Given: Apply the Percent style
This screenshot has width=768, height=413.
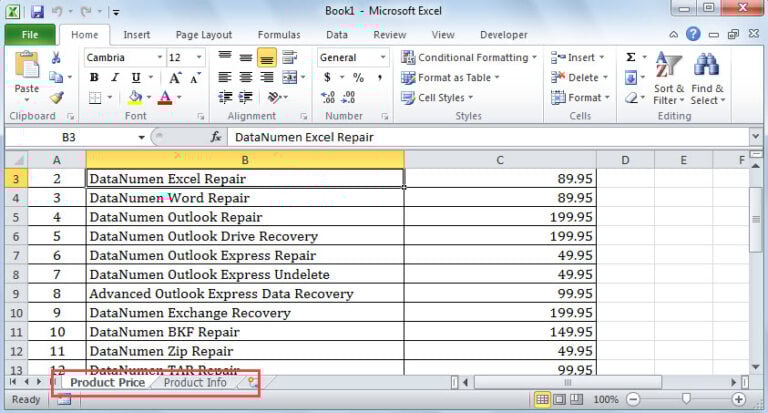Looking at the screenshot, I should pyautogui.click(x=359, y=77).
